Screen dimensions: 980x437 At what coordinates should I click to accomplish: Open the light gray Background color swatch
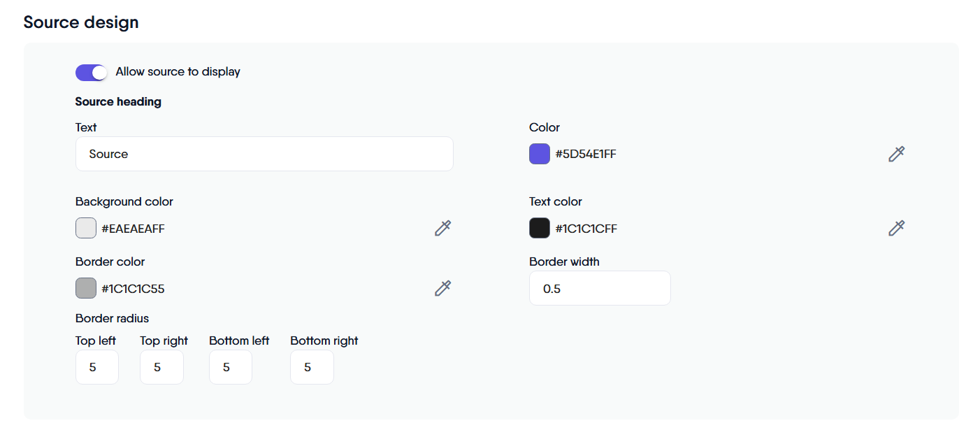[x=86, y=228]
